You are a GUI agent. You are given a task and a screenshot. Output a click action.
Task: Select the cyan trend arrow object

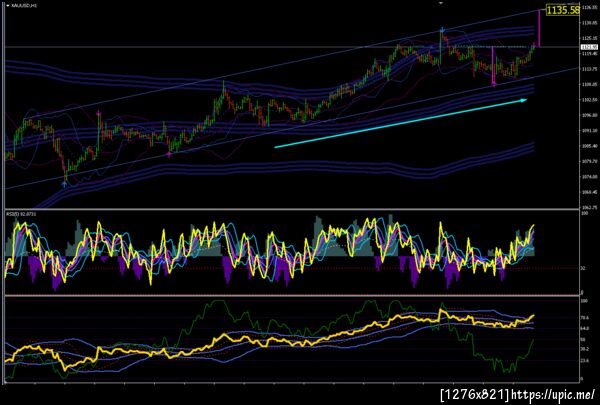click(401, 123)
